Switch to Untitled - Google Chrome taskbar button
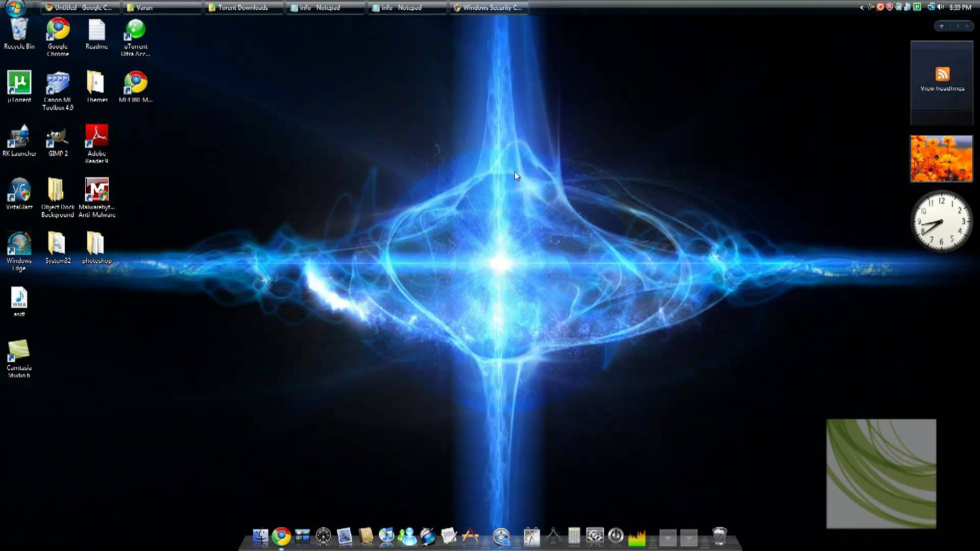Screen dimensions: 980x551 click(80, 8)
